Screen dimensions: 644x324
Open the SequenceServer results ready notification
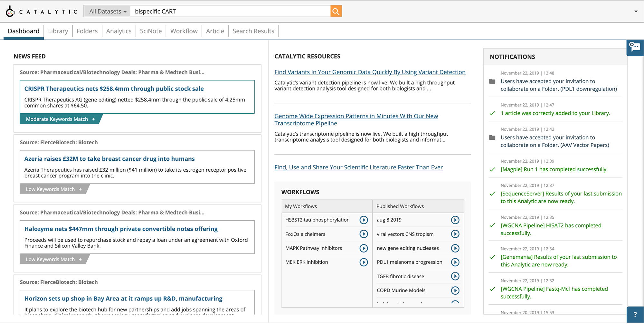[561, 197]
